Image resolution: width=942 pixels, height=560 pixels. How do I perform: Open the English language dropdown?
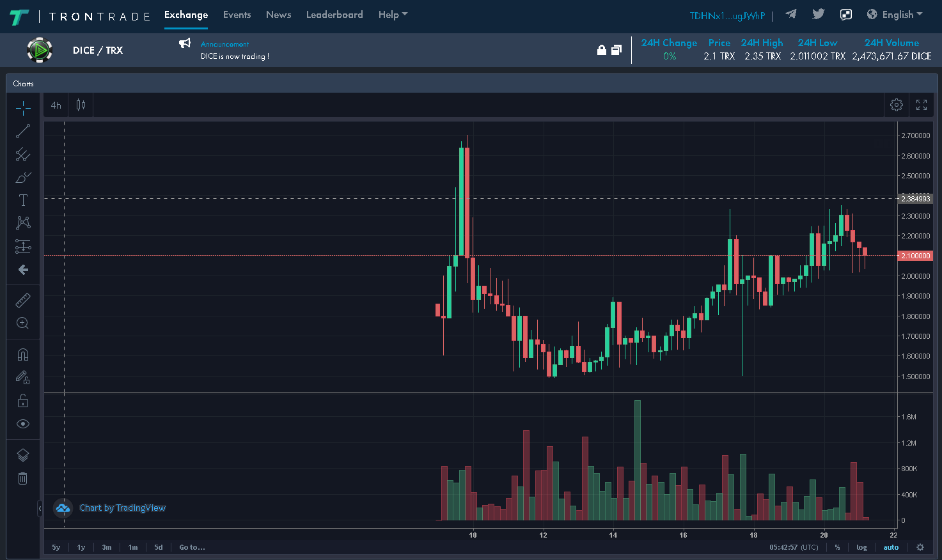[x=895, y=15]
